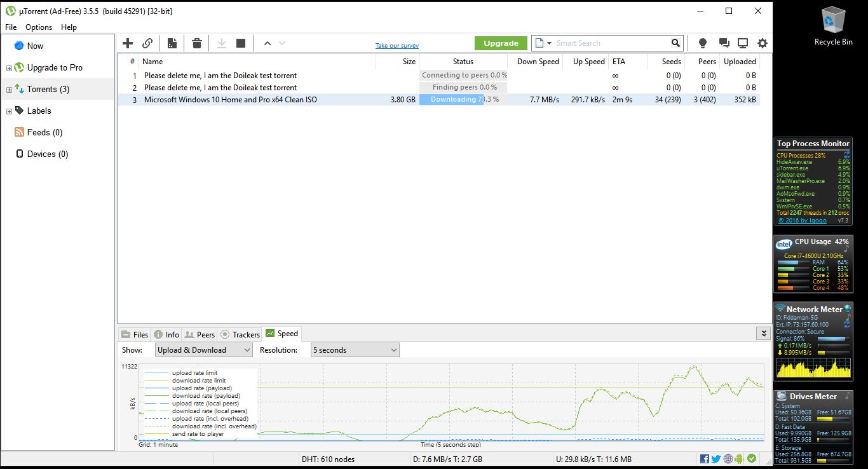Collapse detail pane with chevron button

[x=763, y=334]
